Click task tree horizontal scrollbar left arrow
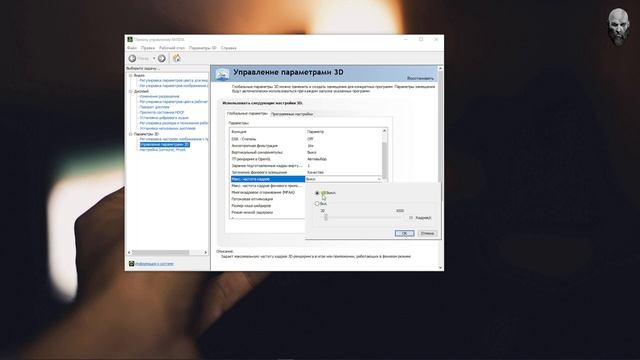The image size is (640, 360). click(129, 253)
